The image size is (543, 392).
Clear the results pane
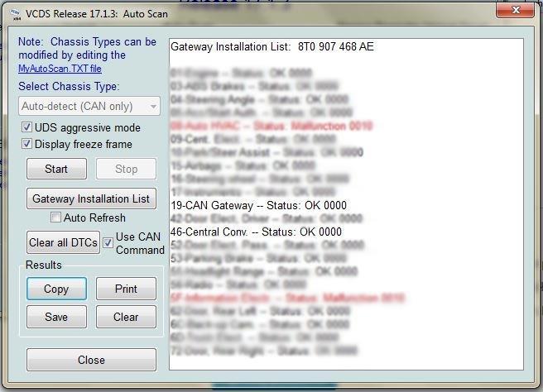(x=126, y=317)
